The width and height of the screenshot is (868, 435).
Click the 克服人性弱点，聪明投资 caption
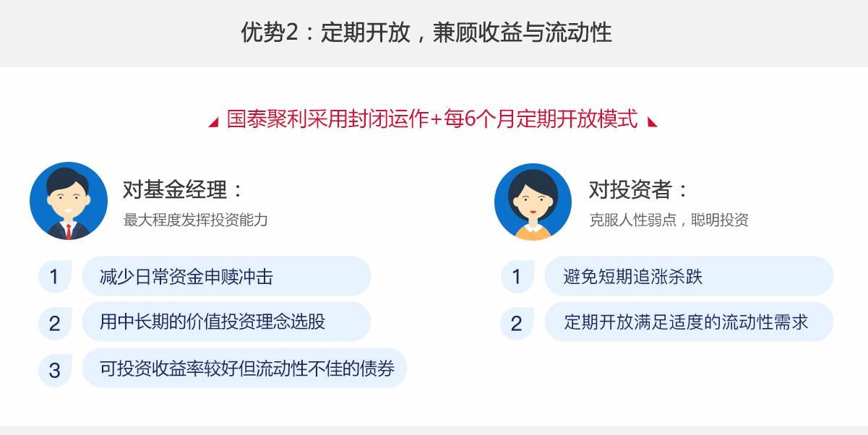669,220
